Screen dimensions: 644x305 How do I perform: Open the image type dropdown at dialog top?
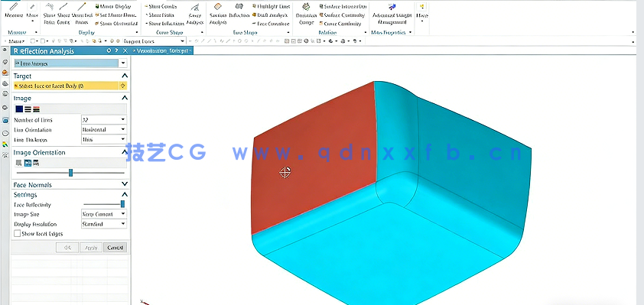click(123, 63)
